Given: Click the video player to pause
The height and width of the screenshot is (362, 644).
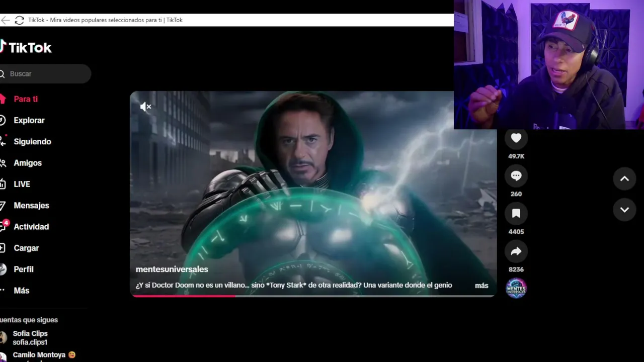Looking at the screenshot, I should pos(313,194).
